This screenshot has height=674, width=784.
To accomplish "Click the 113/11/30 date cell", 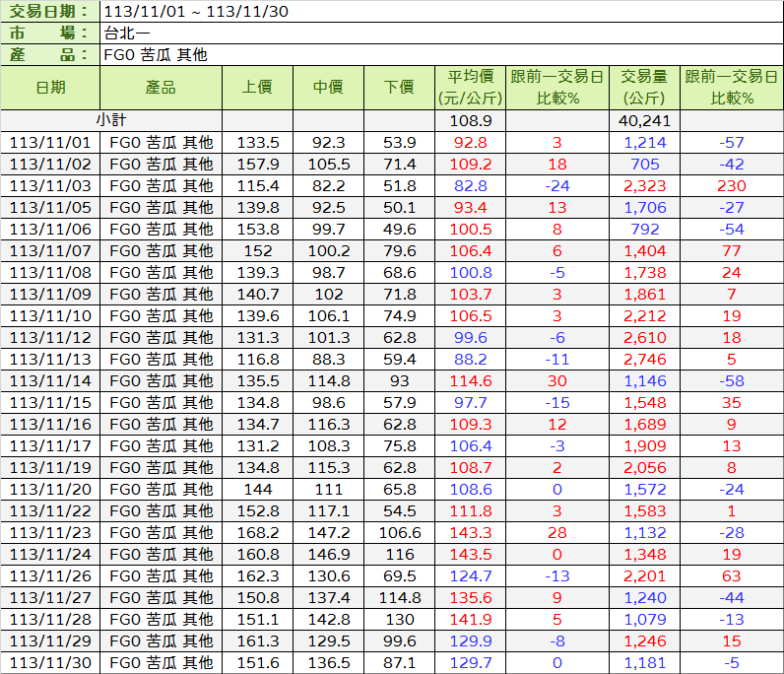I will point(49,662).
